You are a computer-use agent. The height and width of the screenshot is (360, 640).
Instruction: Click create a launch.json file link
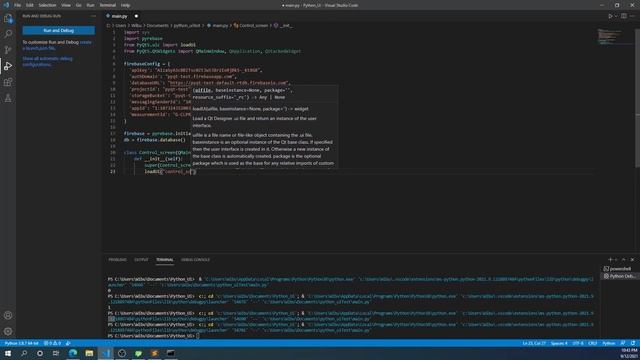pos(57,45)
